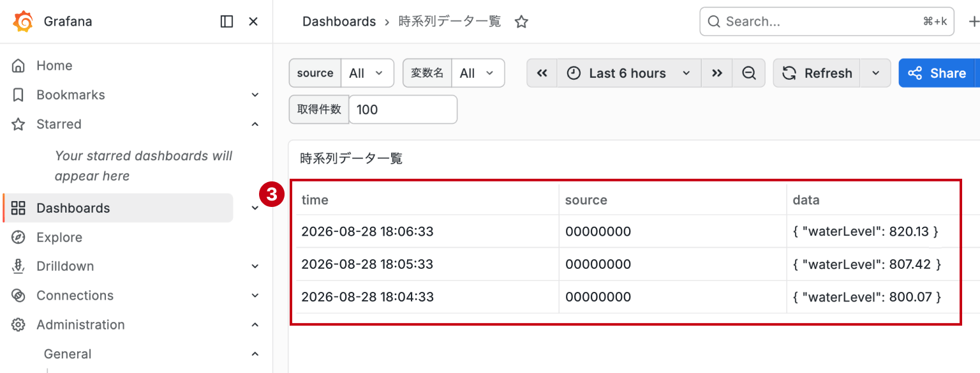Sort by the source column header
Image resolution: width=980 pixels, height=373 pixels.
point(586,200)
